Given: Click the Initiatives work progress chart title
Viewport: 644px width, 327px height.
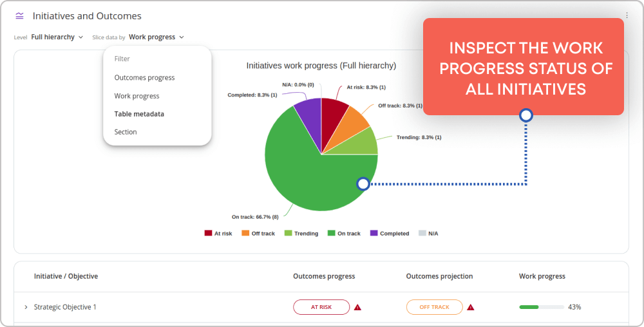Looking at the screenshot, I should pyautogui.click(x=321, y=66).
